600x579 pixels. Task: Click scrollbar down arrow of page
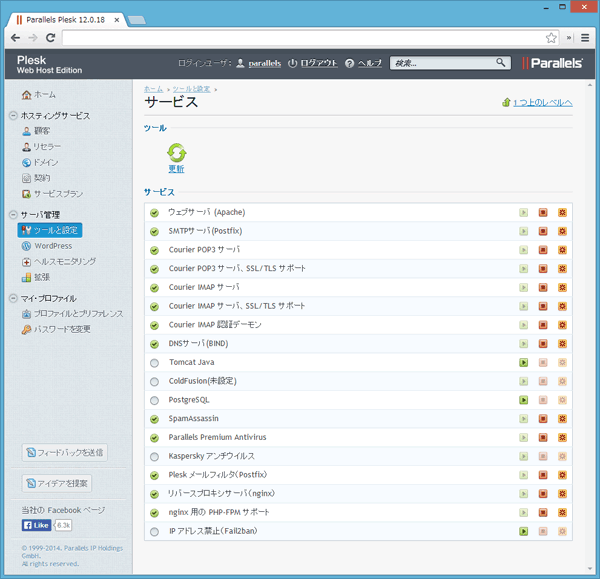pyautogui.click(x=590, y=569)
